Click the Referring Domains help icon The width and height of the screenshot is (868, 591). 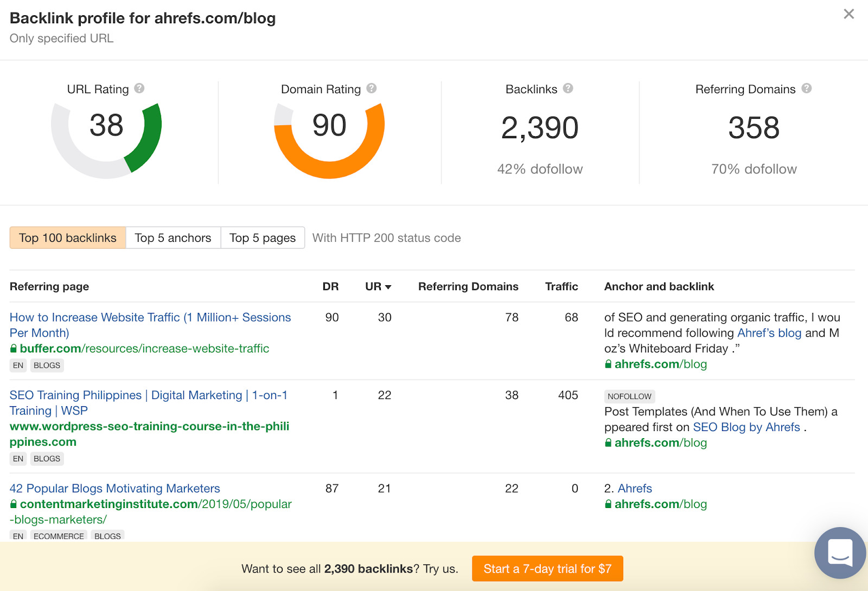[807, 88]
